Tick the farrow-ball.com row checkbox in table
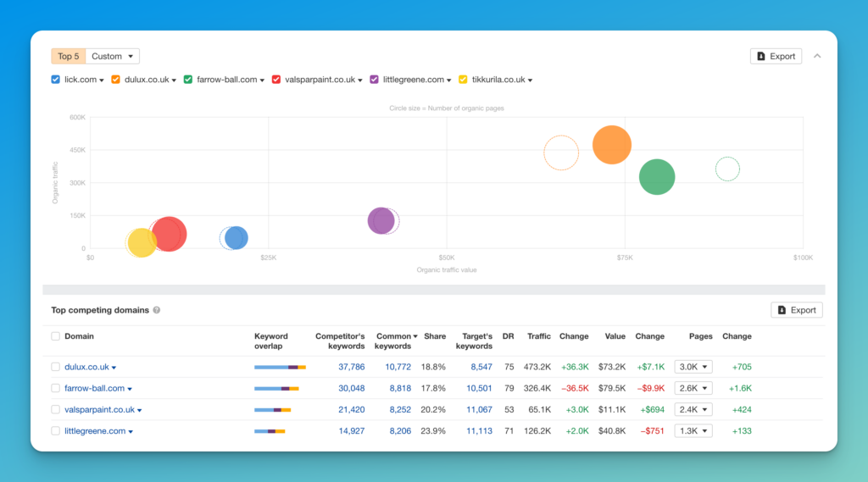Screen dimensions: 868x482 point(55,389)
